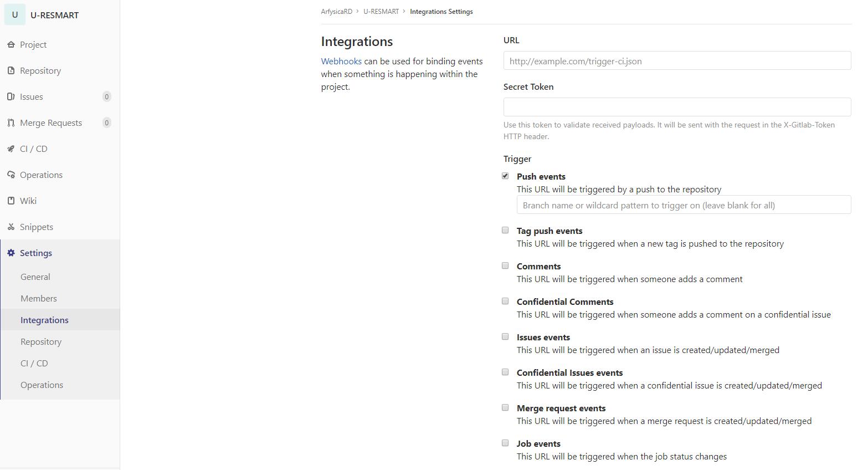The width and height of the screenshot is (868, 470).
Task: Click the CI / CD rocket icon
Action: tap(11, 149)
